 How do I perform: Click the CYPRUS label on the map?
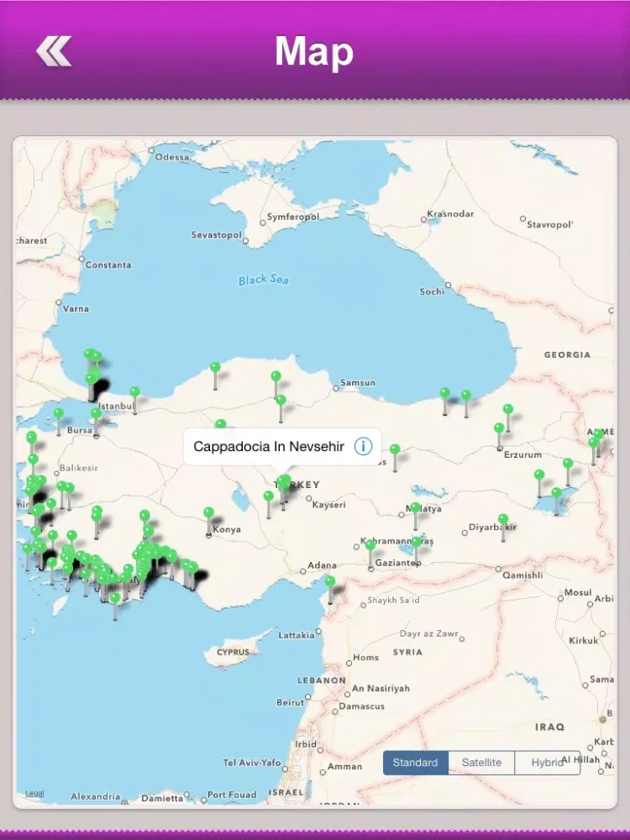click(233, 652)
